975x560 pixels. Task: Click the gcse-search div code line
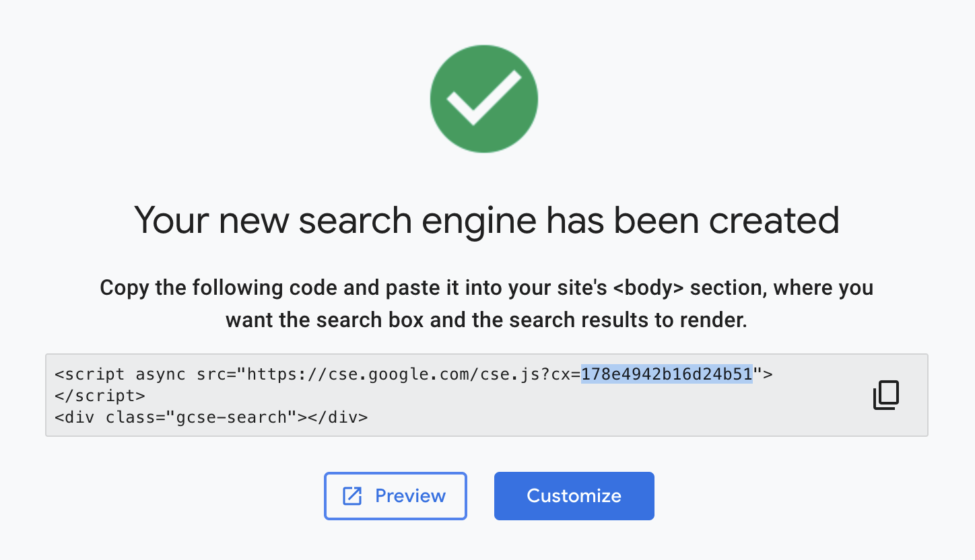211,417
